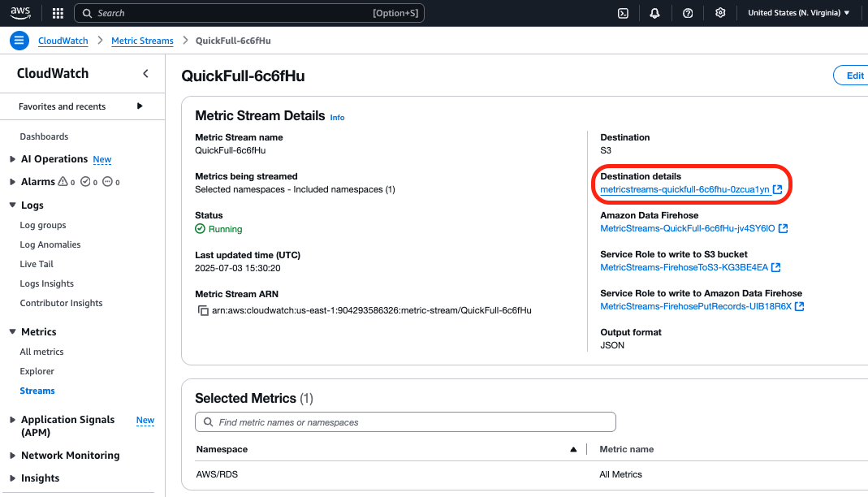This screenshot has width=868, height=497.
Task: Open the settings gear in the top bar
Action: pos(720,13)
